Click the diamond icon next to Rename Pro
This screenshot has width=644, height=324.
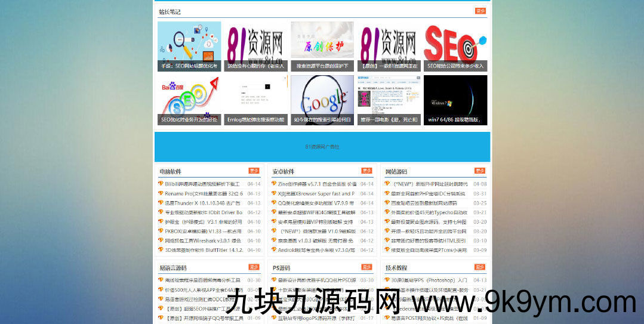tap(161, 193)
